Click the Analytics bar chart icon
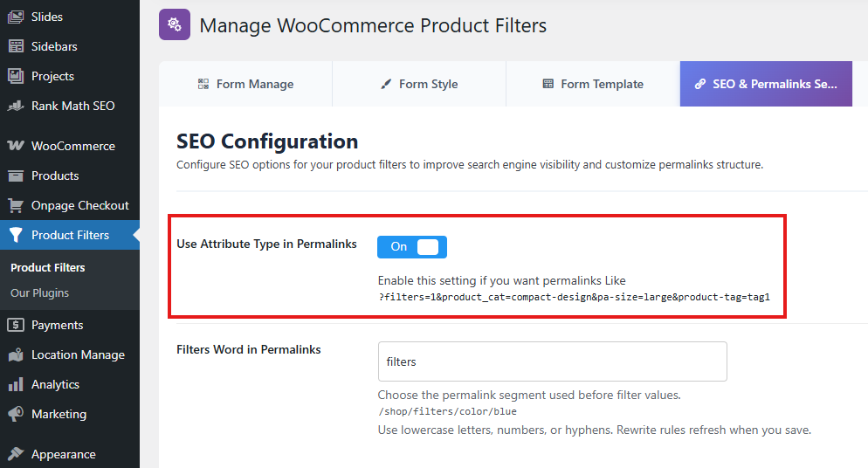Image resolution: width=868 pixels, height=468 pixels. 16,384
